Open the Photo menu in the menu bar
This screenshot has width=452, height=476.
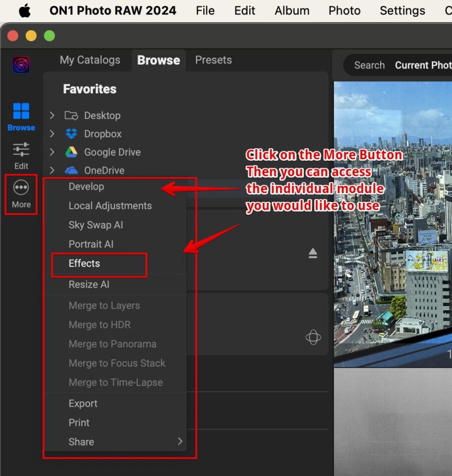(x=344, y=10)
